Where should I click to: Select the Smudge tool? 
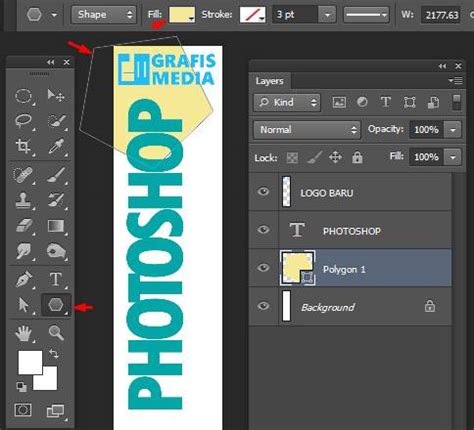[23, 251]
